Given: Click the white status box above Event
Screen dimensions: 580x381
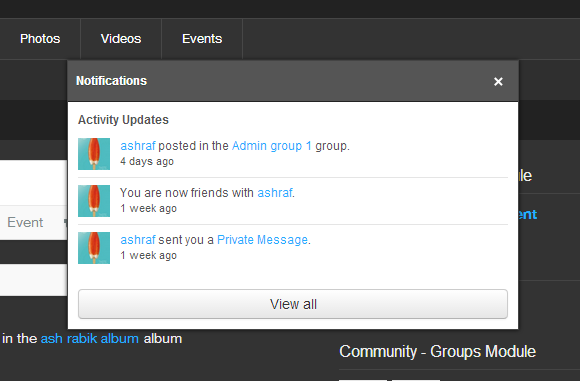Looking at the screenshot, I should [34, 183].
